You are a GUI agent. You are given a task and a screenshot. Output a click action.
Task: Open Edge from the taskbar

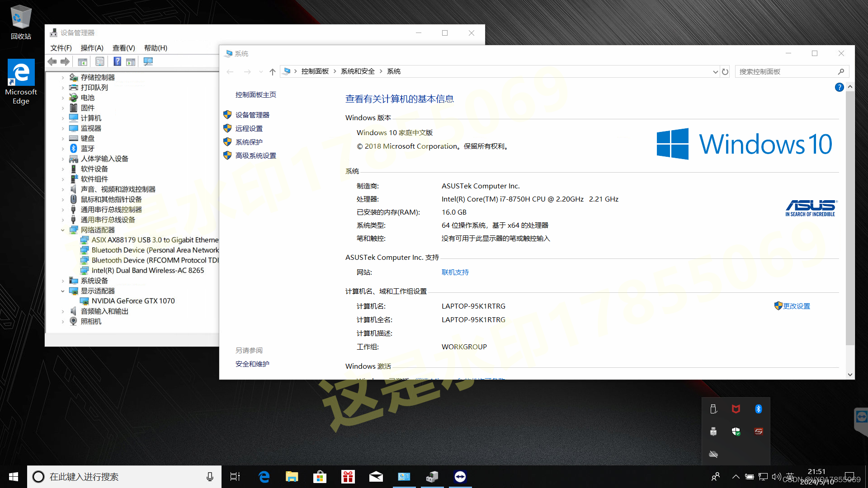tap(264, 477)
